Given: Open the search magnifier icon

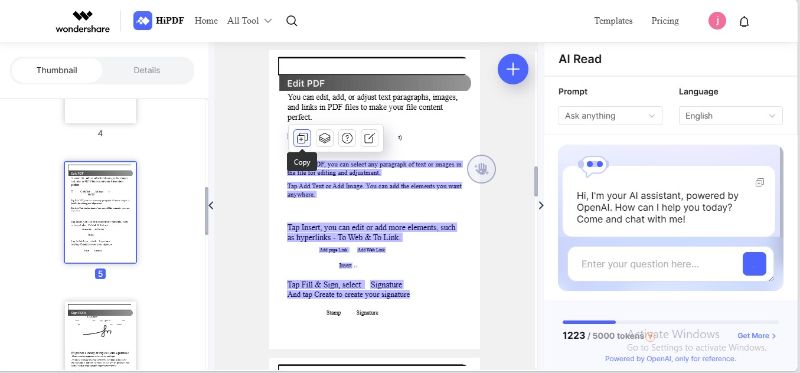Looking at the screenshot, I should 292,21.
